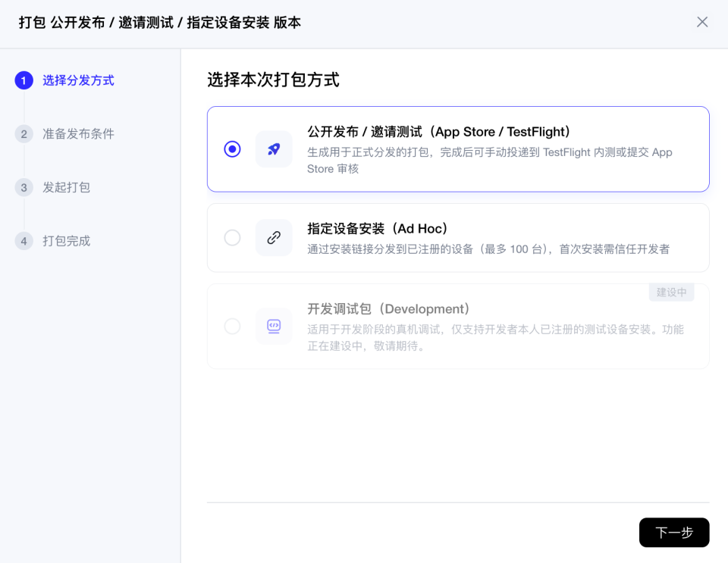Click step number 1 circle

pos(24,80)
